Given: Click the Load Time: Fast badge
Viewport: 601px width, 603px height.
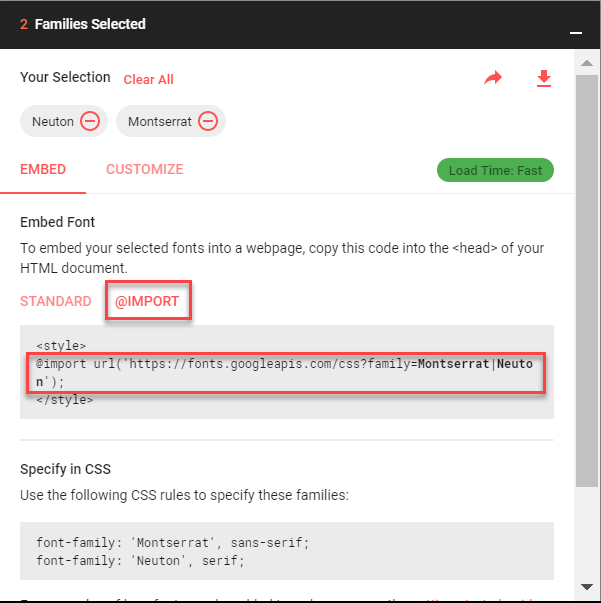Looking at the screenshot, I should click(495, 170).
